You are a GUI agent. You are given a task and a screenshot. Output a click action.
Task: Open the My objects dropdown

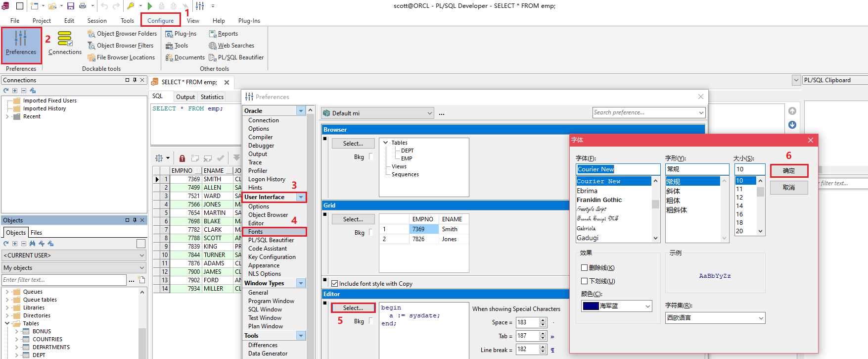[74, 268]
